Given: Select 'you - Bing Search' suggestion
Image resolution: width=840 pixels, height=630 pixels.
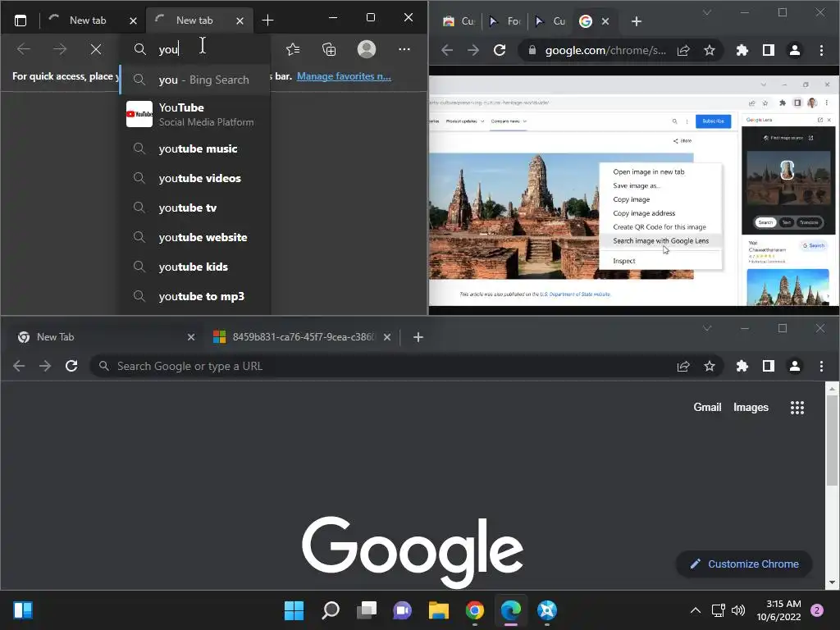Looking at the screenshot, I should [196, 80].
